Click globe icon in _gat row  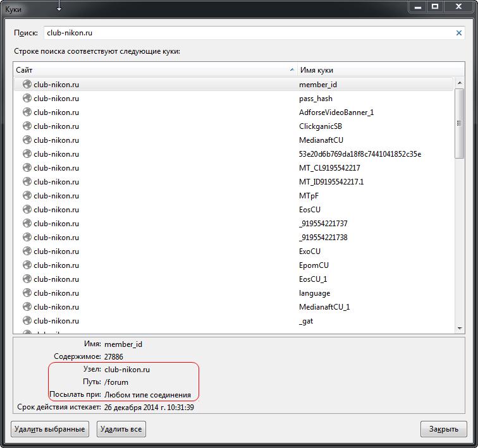point(27,321)
